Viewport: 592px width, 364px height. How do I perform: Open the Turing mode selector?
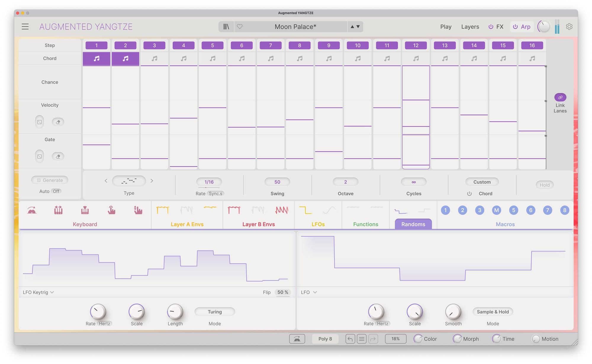(x=215, y=312)
